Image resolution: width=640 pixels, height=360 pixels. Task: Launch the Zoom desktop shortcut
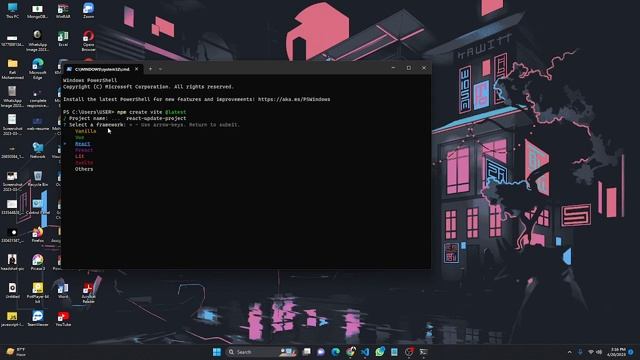(x=88, y=10)
